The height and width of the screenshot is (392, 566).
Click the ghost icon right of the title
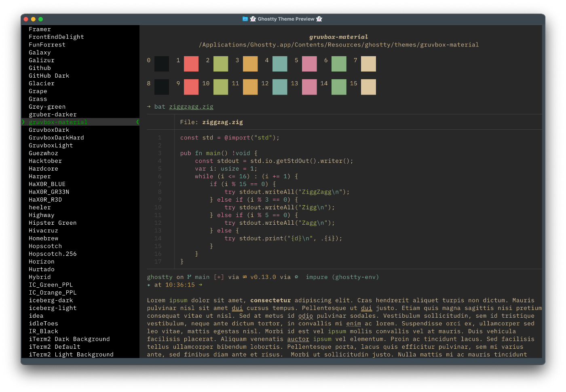coord(319,19)
